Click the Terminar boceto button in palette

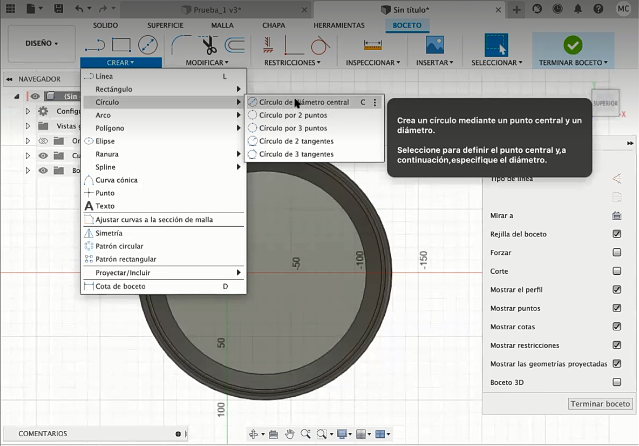[x=600, y=404]
